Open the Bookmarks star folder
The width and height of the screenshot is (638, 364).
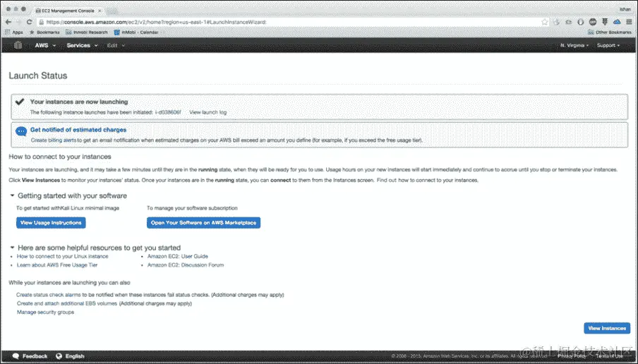(x=44, y=32)
